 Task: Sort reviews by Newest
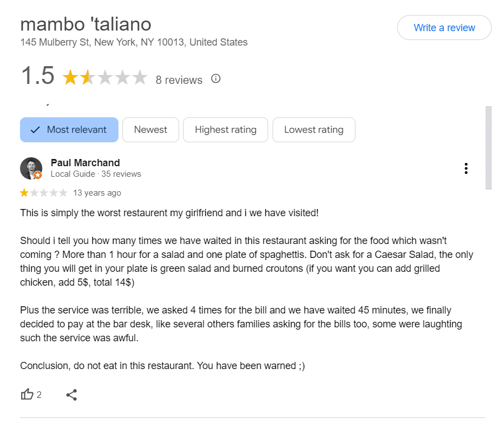pos(150,130)
